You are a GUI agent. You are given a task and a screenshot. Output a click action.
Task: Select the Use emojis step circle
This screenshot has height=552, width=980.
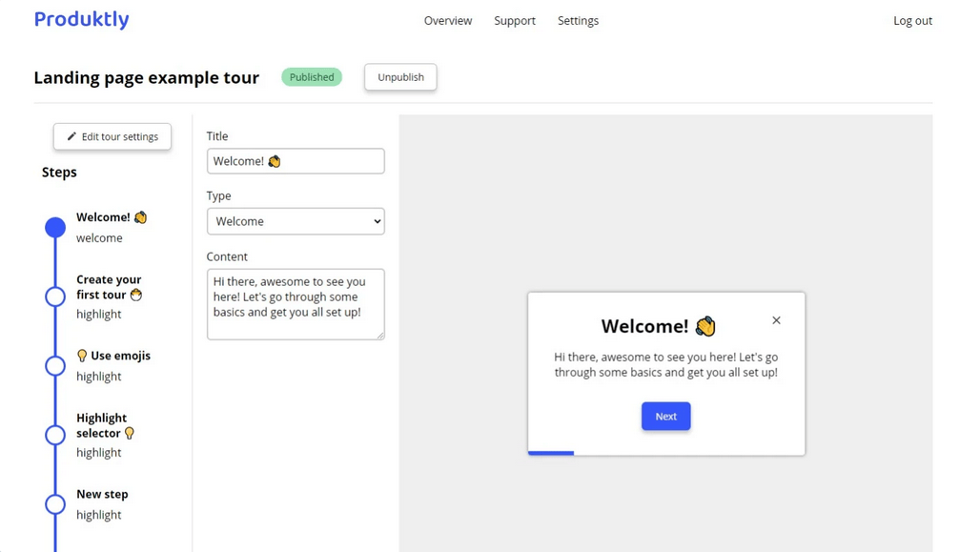[55, 365]
